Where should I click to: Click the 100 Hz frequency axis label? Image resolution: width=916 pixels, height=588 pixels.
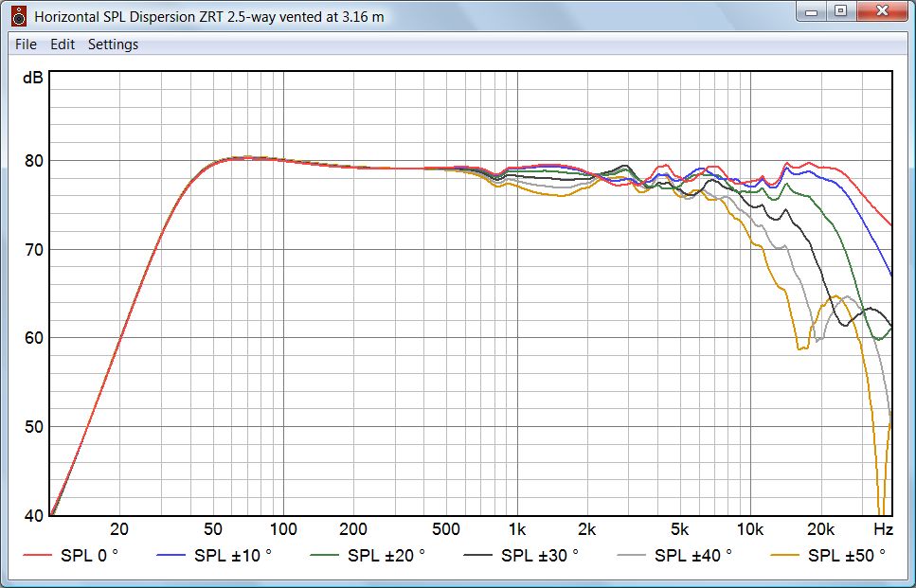click(283, 529)
